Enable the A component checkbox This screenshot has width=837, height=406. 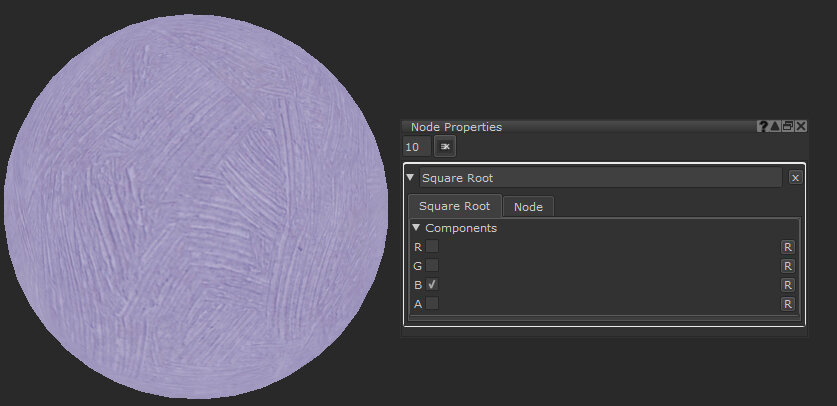point(432,304)
